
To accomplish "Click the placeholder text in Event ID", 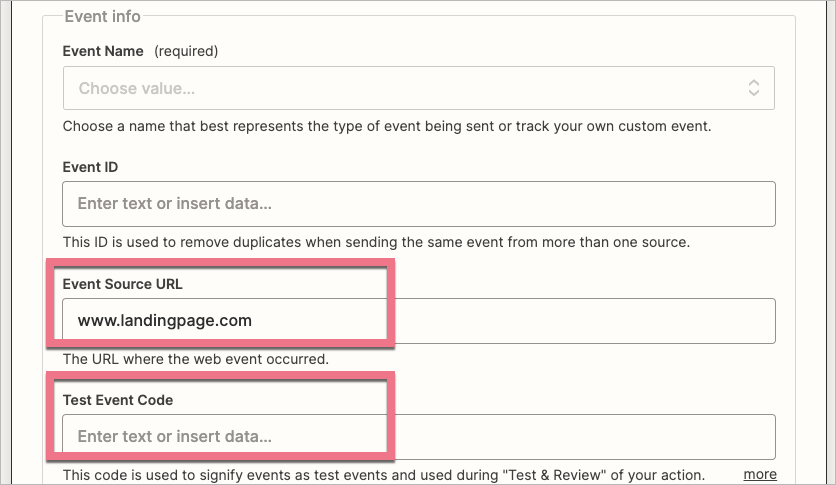I will (x=174, y=204).
